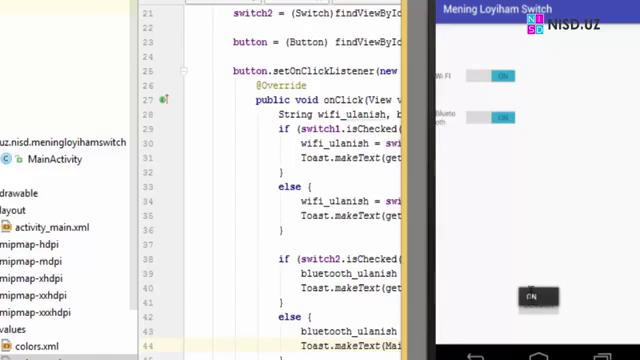Click 'button.setOnClickListener' on line 25

tap(304, 71)
